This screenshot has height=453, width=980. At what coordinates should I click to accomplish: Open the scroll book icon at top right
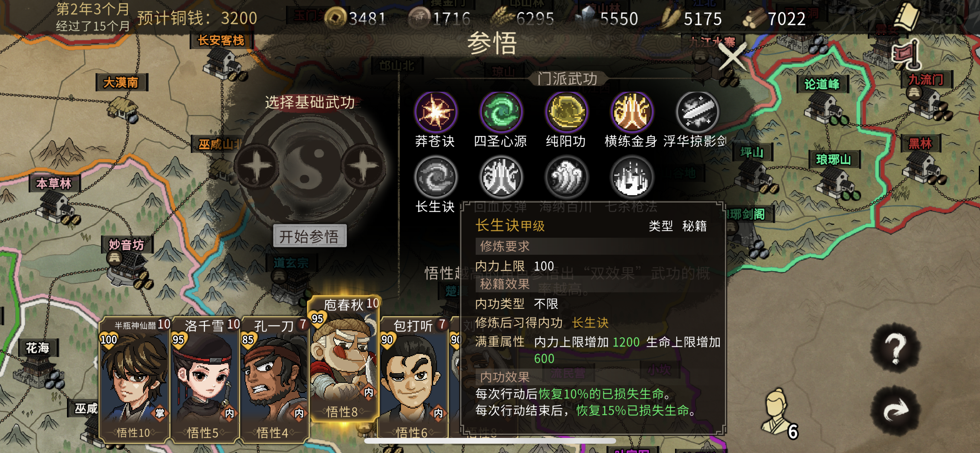pyautogui.click(x=907, y=17)
